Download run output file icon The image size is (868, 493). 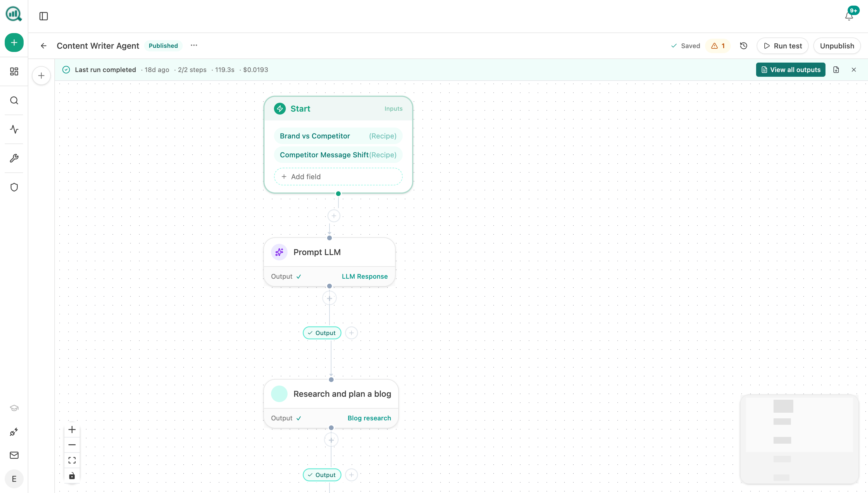click(x=836, y=70)
